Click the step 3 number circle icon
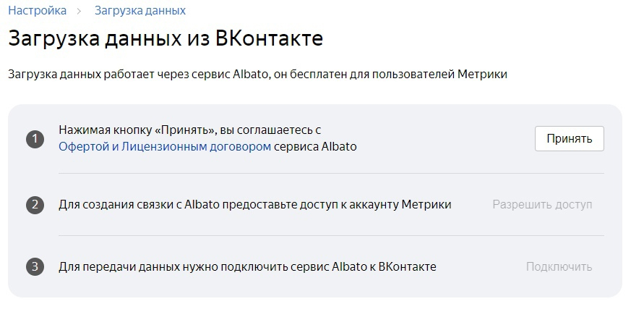Image resolution: width=644 pixels, height=325 pixels. [x=35, y=267]
